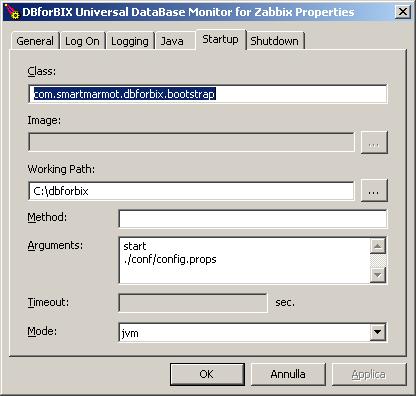The image size is (416, 396).
Task: Click the DBforBIX title bar application icon
Action: click(13, 12)
